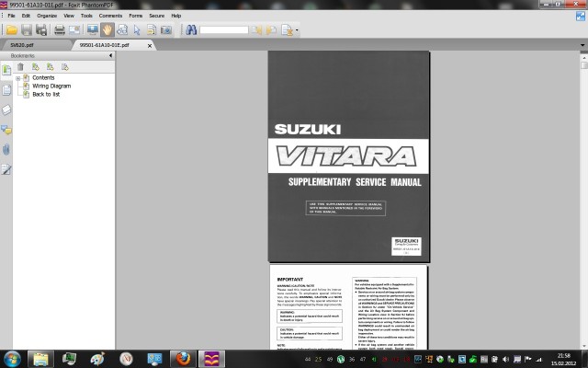Switch to the SV620.pdf tab
This screenshot has width=588, height=368.
pos(24,43)
